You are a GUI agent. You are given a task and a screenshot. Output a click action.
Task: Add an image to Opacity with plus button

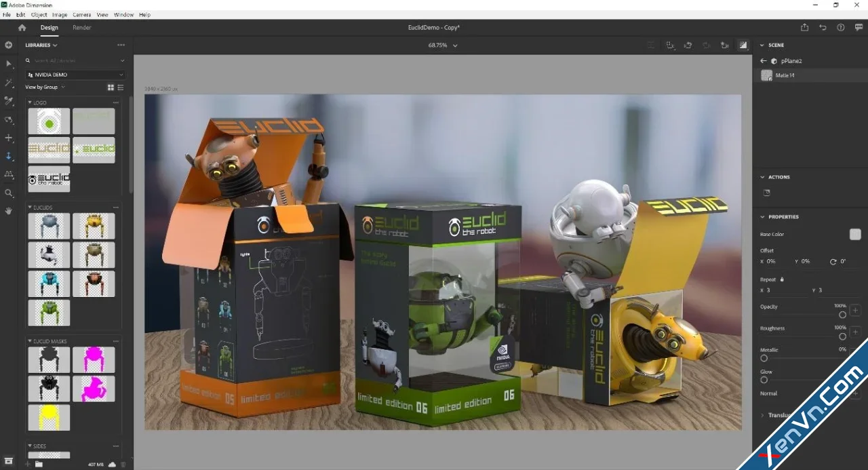pyautogui.click(x=855, y=311)
